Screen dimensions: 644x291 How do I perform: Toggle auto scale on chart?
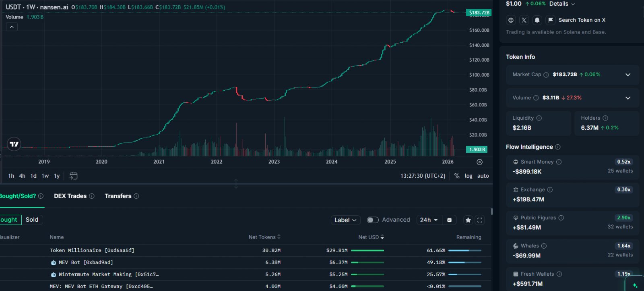(483, 176)
